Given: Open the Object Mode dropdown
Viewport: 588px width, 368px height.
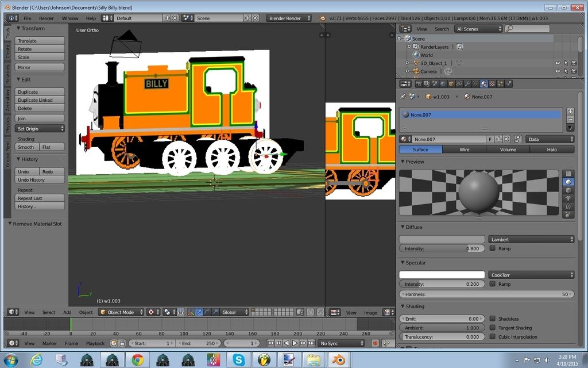Looking at the screenshot, I should pyautogui.click(x=122, y=312).
